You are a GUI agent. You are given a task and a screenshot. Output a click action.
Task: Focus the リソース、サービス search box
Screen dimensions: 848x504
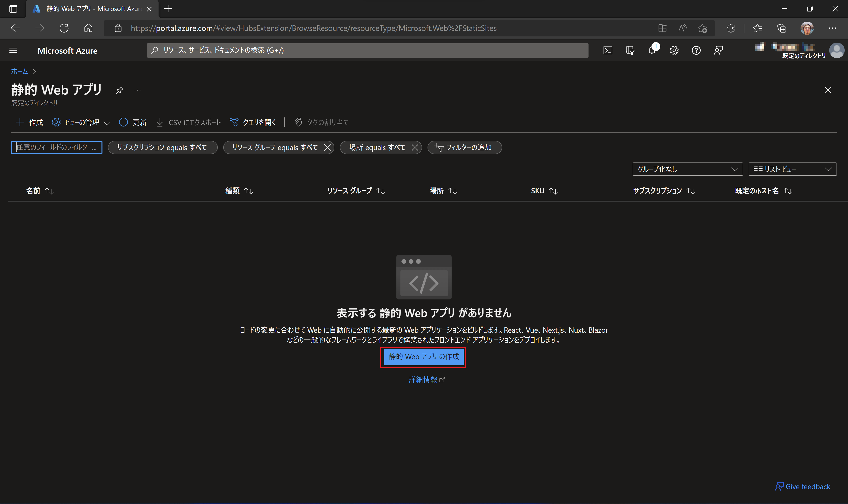(367, 50)
